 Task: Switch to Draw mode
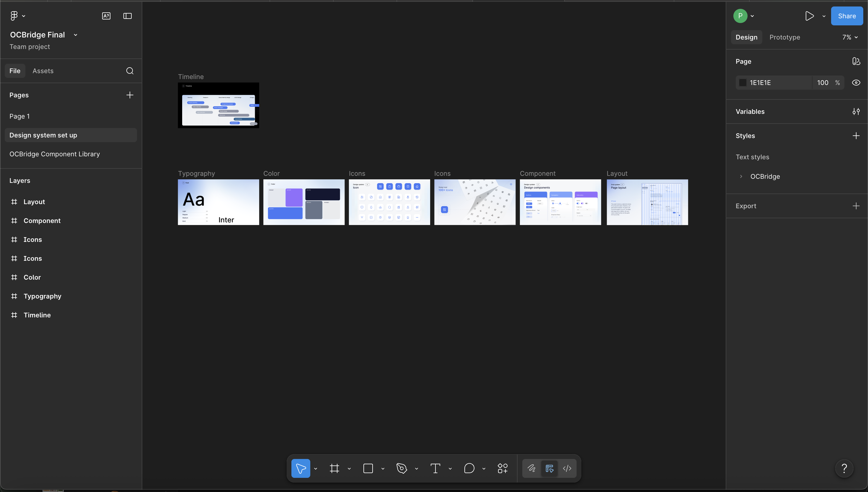coord(531,468)
